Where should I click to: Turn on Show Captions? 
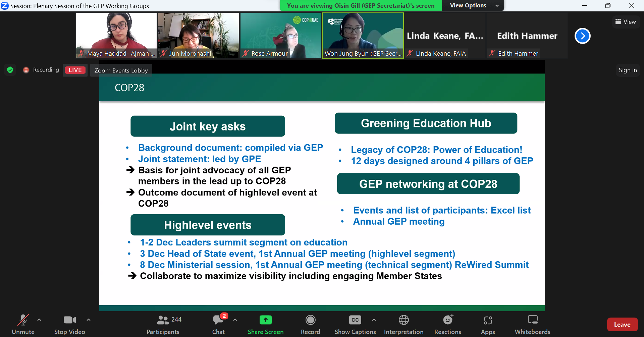coord(355,320)
